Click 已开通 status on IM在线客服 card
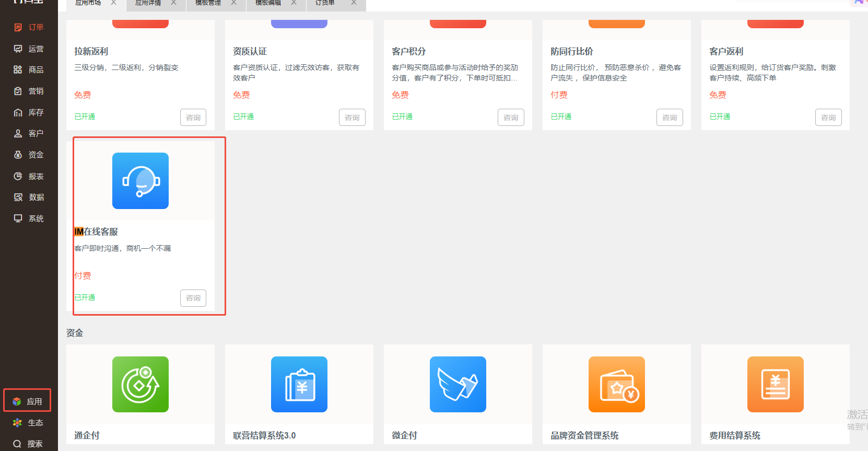Image resolution: width=868 pixels, height=451 pixels. (x=85, y=297)
